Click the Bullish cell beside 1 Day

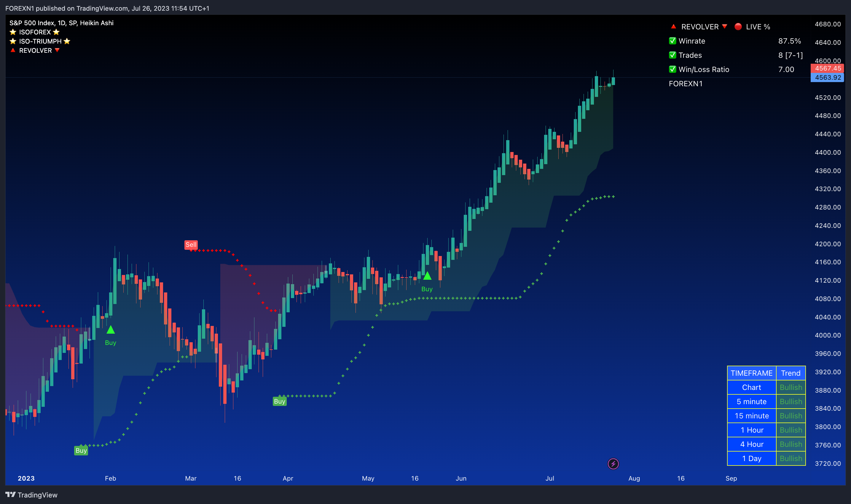[x=791, y=458]
